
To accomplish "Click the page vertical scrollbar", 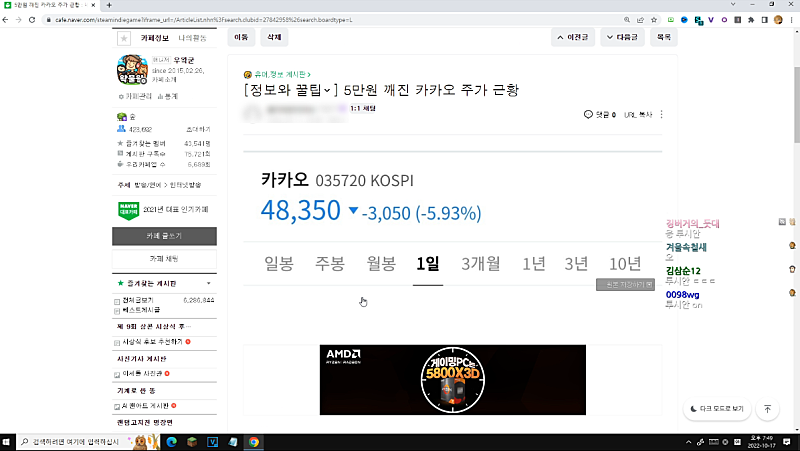I will (x=796, y=105).
